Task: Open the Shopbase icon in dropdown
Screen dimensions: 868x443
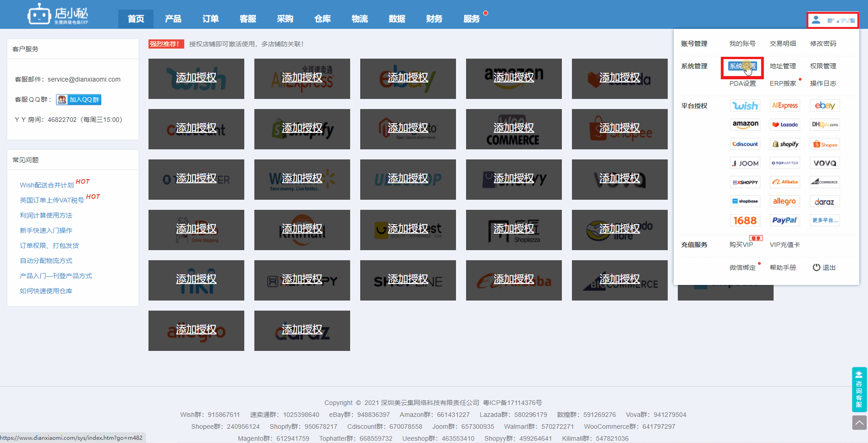Action: (x=745, y=201)
